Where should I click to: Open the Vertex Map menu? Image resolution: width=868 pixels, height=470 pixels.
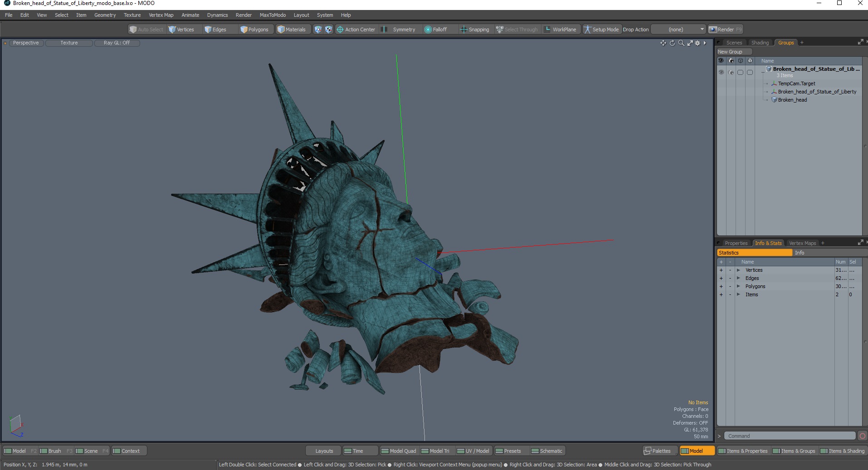click(161, 15)
